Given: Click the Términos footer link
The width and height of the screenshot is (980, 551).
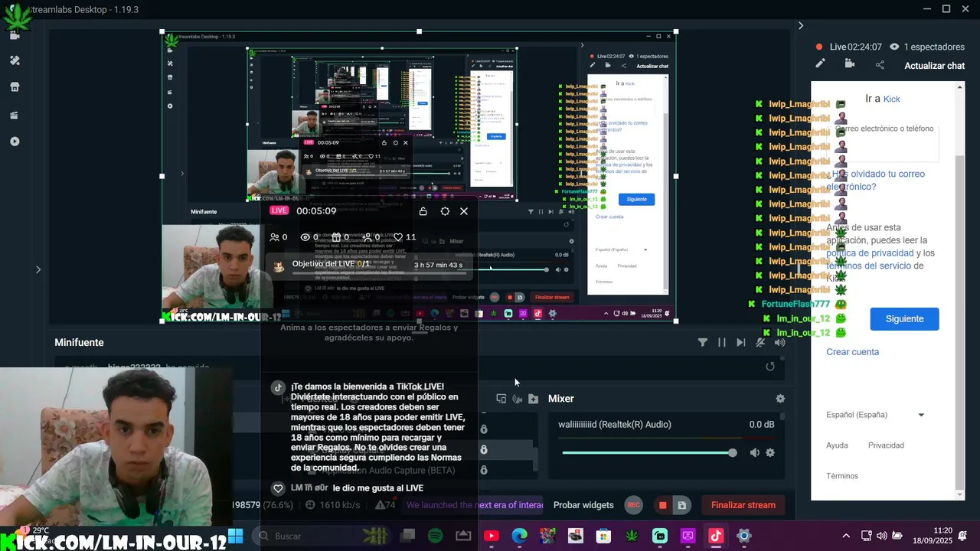Looking at the screenshot, I should coord(842,476).
